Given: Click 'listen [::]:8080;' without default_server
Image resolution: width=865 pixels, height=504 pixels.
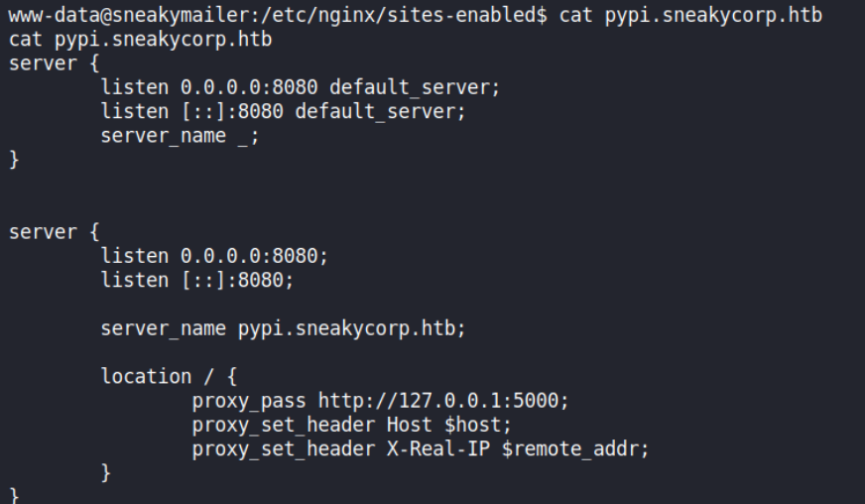Looking at the screenshot, I should click(196, 280).
